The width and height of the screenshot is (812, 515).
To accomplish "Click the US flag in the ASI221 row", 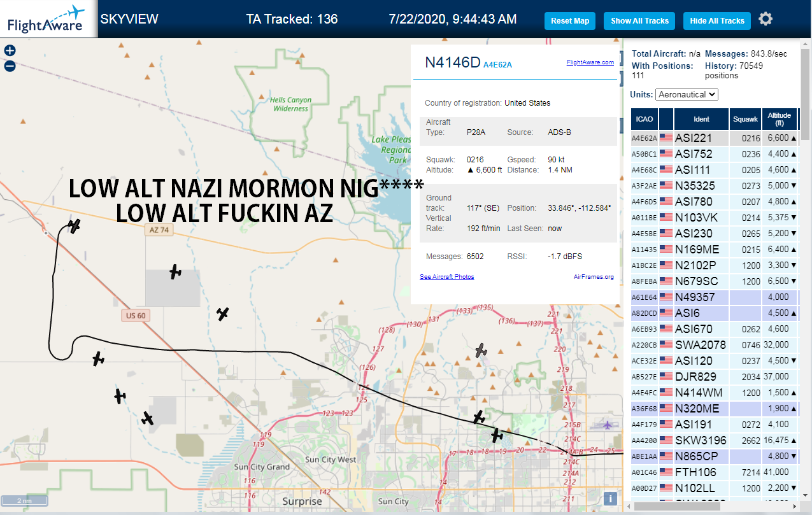I will pyautogui.click(x=666, y=138).
